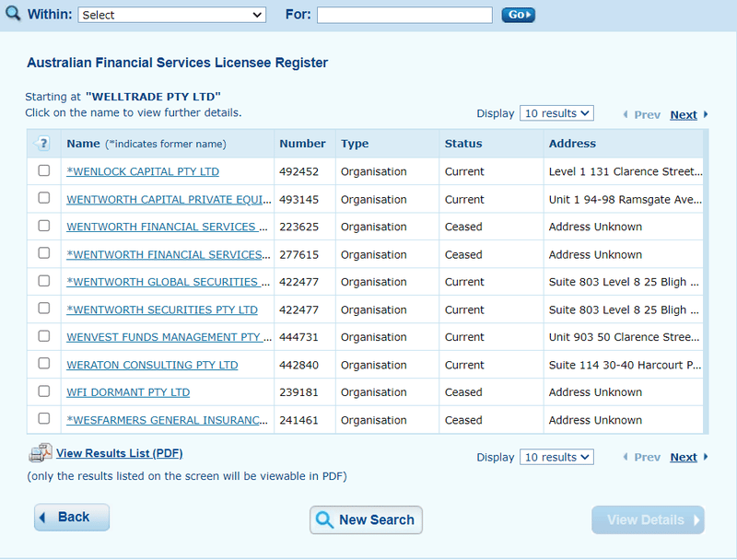Click into the For search field

point(404,15)
